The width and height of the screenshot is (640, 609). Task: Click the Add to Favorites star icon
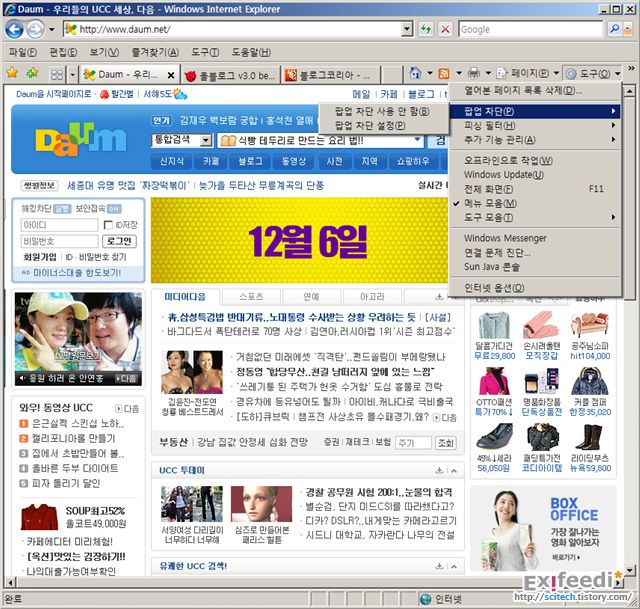tap(32, 73)
